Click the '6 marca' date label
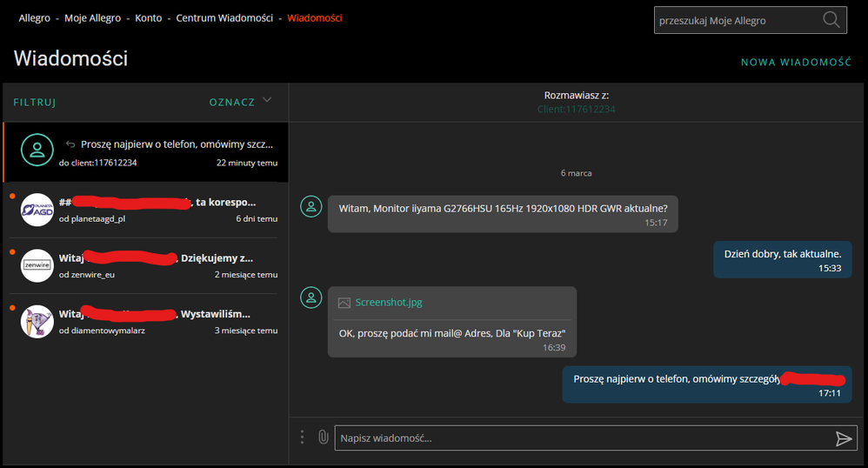The image size is (868, 468). coord(577,173)
